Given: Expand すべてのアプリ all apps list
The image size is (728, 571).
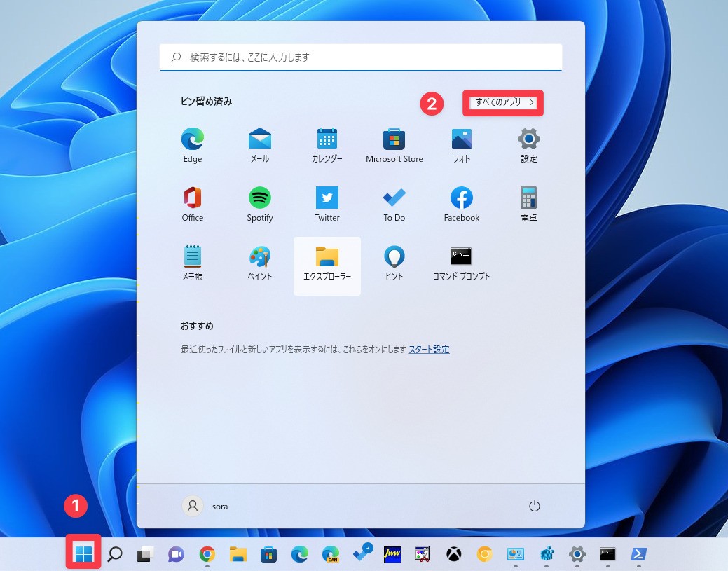Looking at the screenshot, I should [x=503, y=102].
